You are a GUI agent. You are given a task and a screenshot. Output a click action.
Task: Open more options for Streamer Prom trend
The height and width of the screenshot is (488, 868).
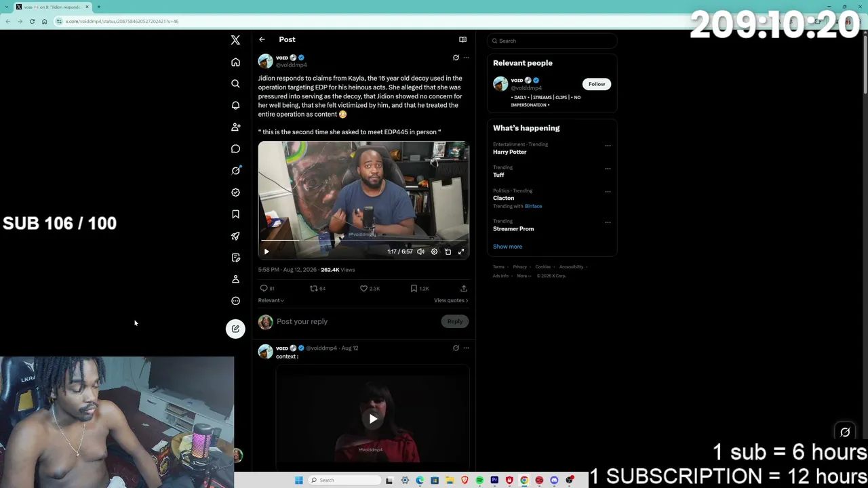608,222
